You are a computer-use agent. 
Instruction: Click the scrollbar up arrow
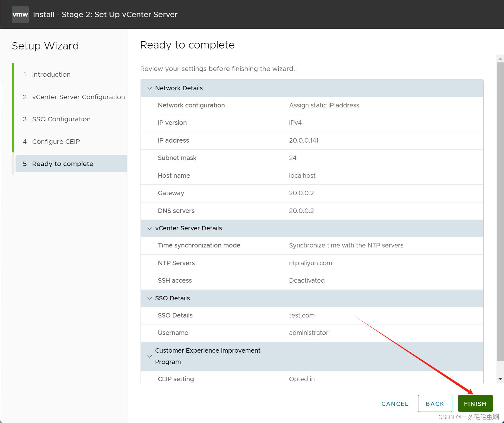pos(500,58)
